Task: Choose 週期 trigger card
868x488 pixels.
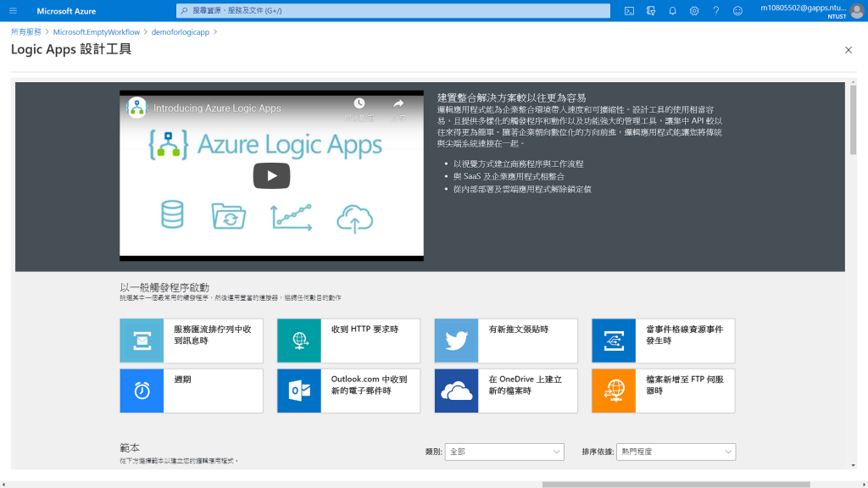Action: (x=192, y=391)
